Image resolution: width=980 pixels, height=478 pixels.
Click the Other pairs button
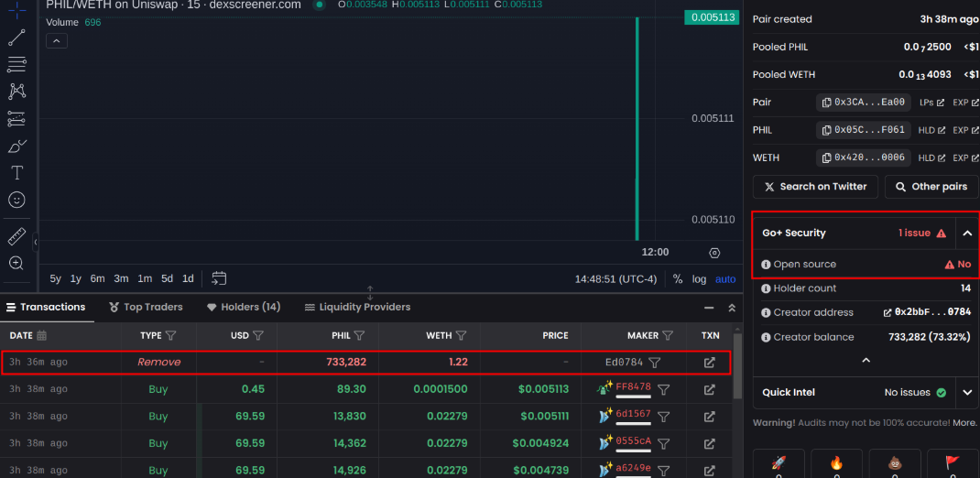(x=931, y=187)
